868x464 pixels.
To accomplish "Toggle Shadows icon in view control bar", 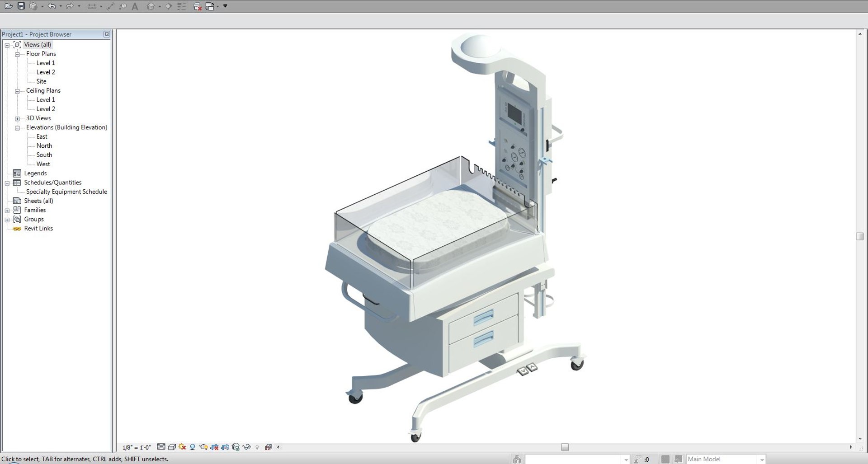I will coord(192,447).
